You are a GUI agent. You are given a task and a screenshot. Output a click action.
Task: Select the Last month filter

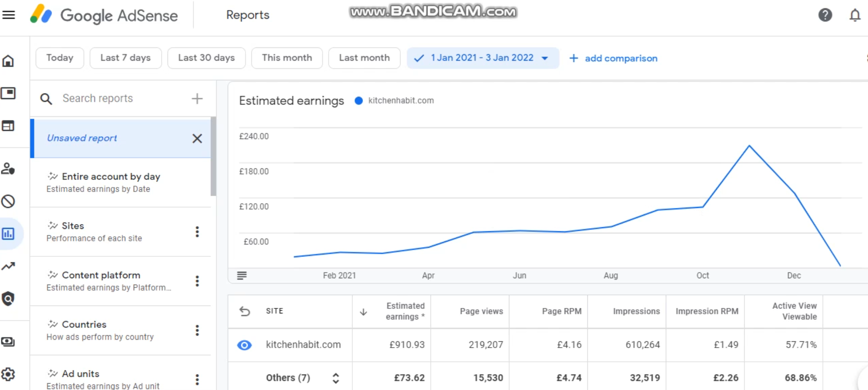coord(364,58)
